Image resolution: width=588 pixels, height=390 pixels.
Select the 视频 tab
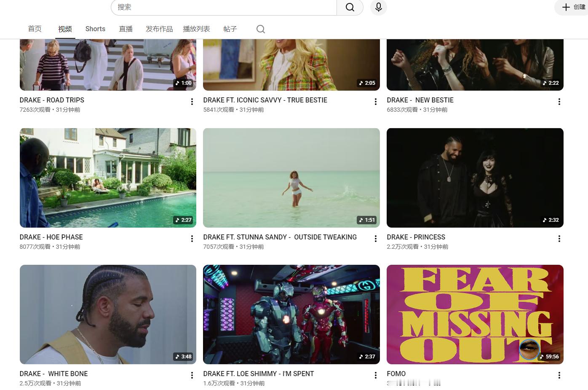65,29
